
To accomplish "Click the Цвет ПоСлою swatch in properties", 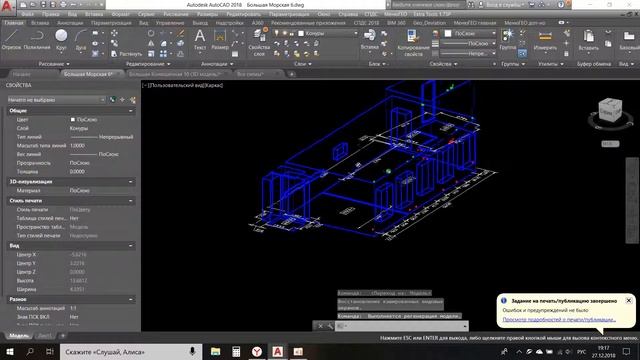I will point(73,120).
